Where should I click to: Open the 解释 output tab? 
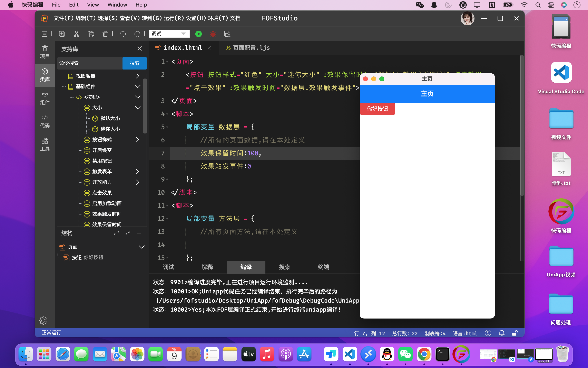[x=207, y=267]
